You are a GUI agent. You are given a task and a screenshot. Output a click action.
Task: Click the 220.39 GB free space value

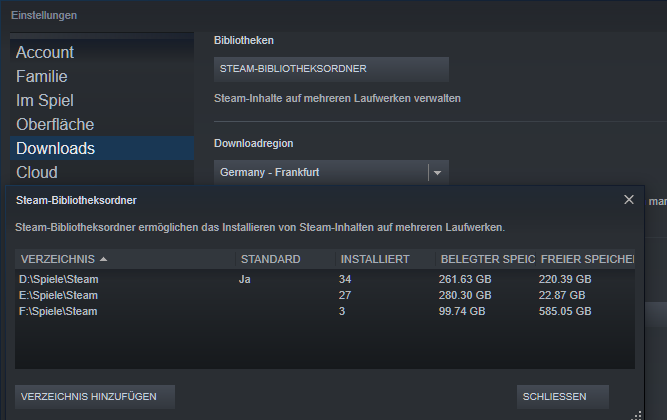[x=565, y=279]
